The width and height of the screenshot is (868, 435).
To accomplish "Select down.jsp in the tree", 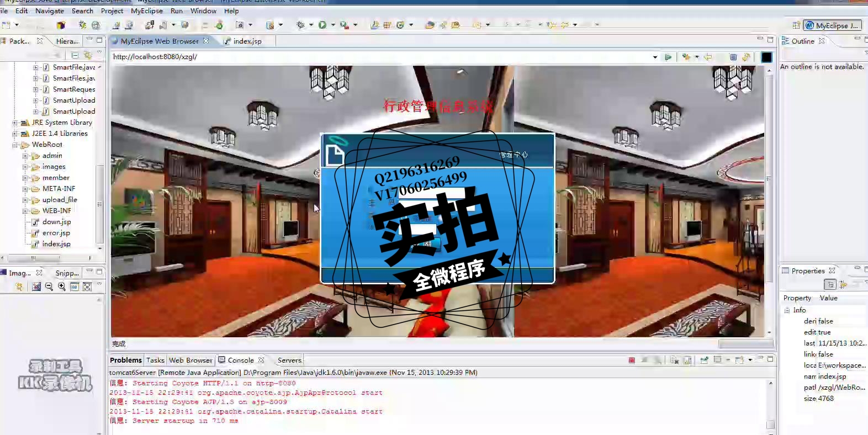I will tap(56, 222).
